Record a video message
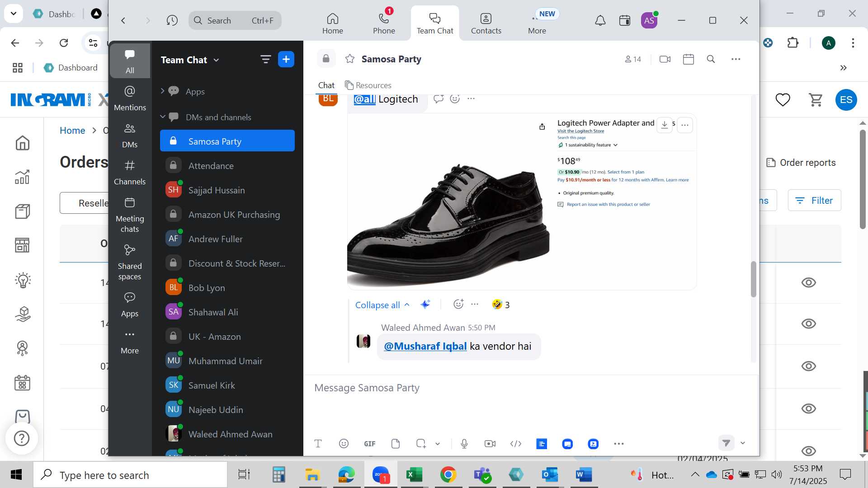Image resolution: width=868 pixels, height=488 pixels. pyautogui.click(x=490, y=444)
